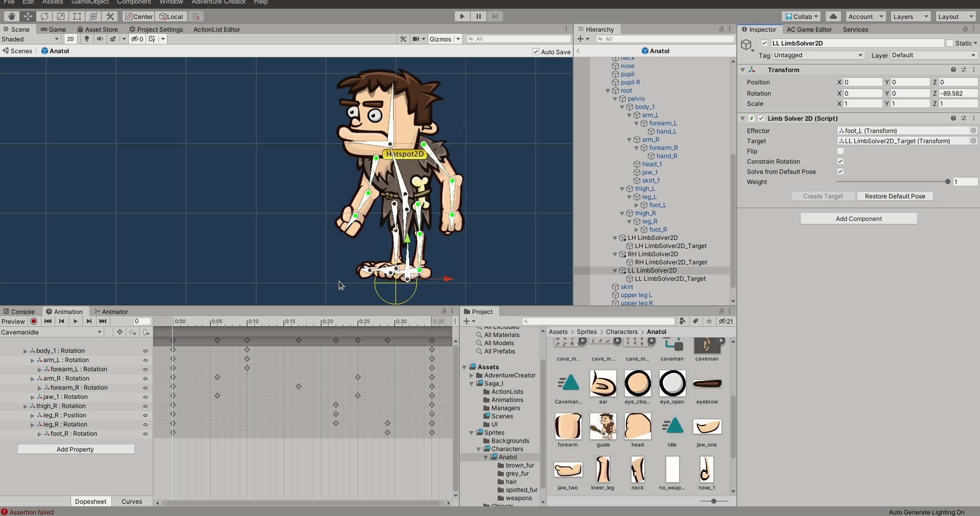This screenshot has height=516, width=980.
Task: Select the Rotate tool
Action: click(44, 16)
